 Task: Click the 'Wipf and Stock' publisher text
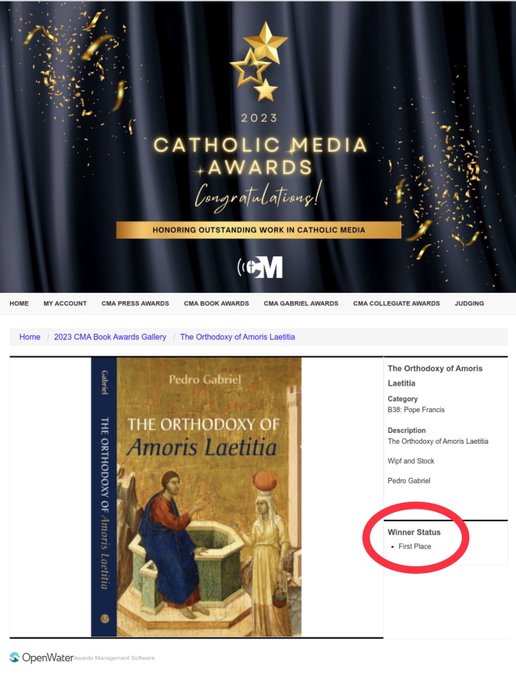411,461
